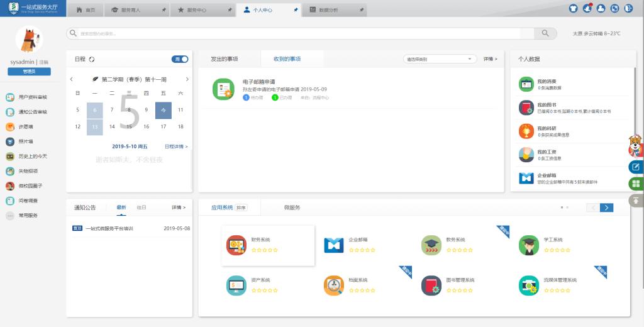Image resolution: width=644 pixels, height=327 pixels.
Task: Click the 失物招领 sidebar icon
Action: click(10, 171)
